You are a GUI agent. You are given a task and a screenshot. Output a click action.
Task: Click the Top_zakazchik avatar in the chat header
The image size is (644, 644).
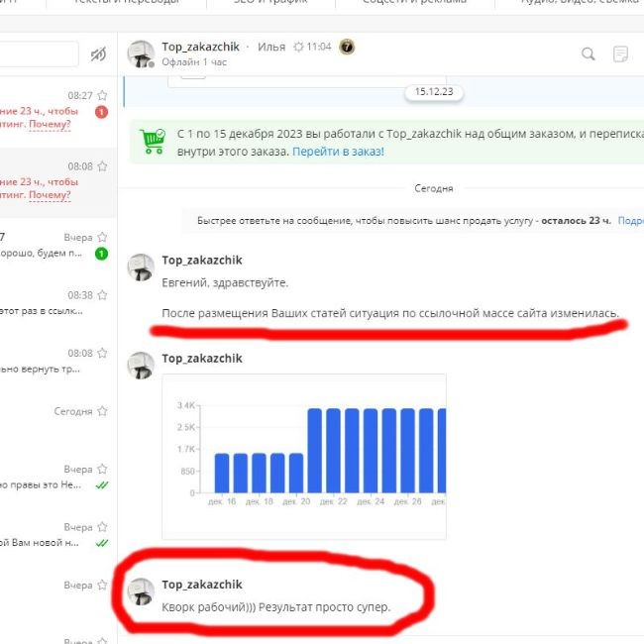point(142,54)
